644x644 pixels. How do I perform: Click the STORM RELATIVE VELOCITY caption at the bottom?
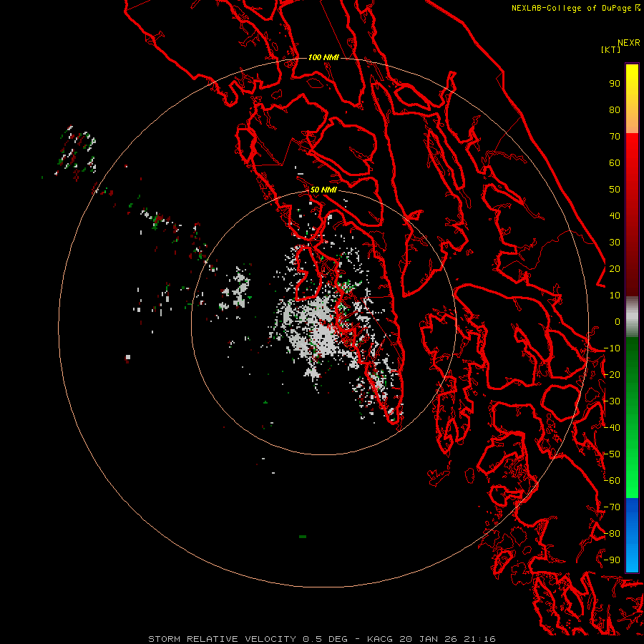click(x=321, y=639)
